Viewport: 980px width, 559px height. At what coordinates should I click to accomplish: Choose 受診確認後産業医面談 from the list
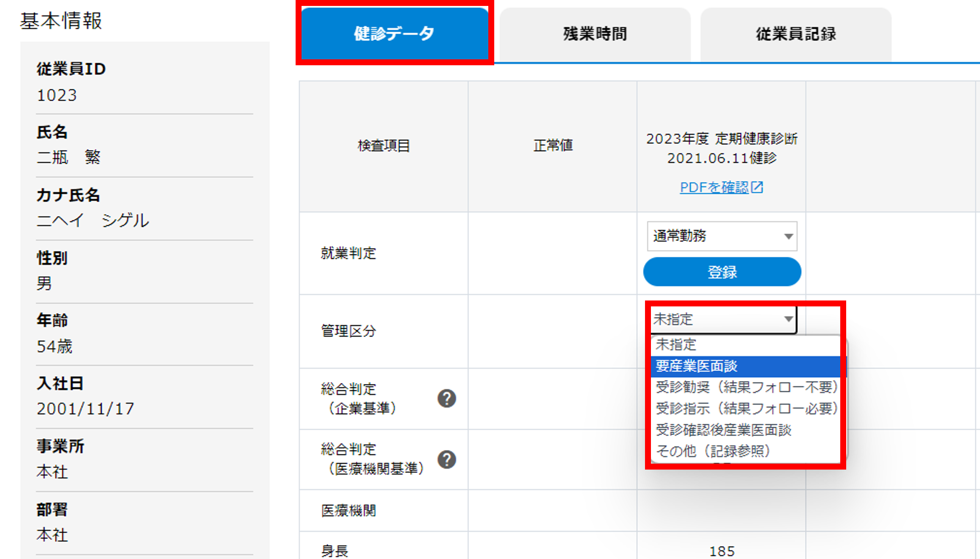click(x=725, y=430)
